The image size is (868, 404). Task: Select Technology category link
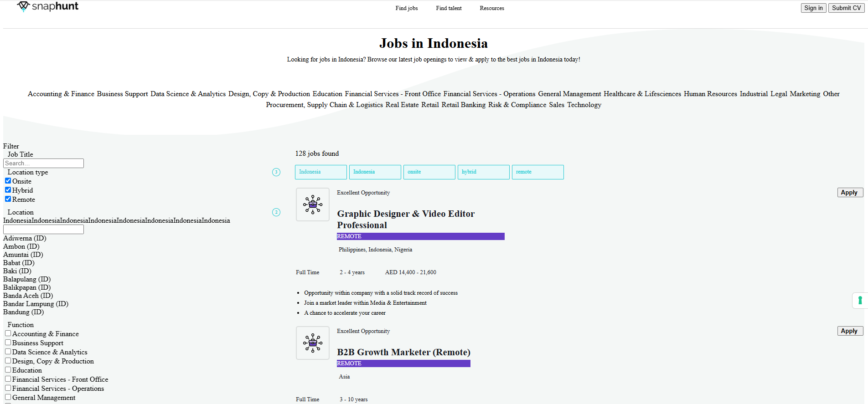click(584, 105)
